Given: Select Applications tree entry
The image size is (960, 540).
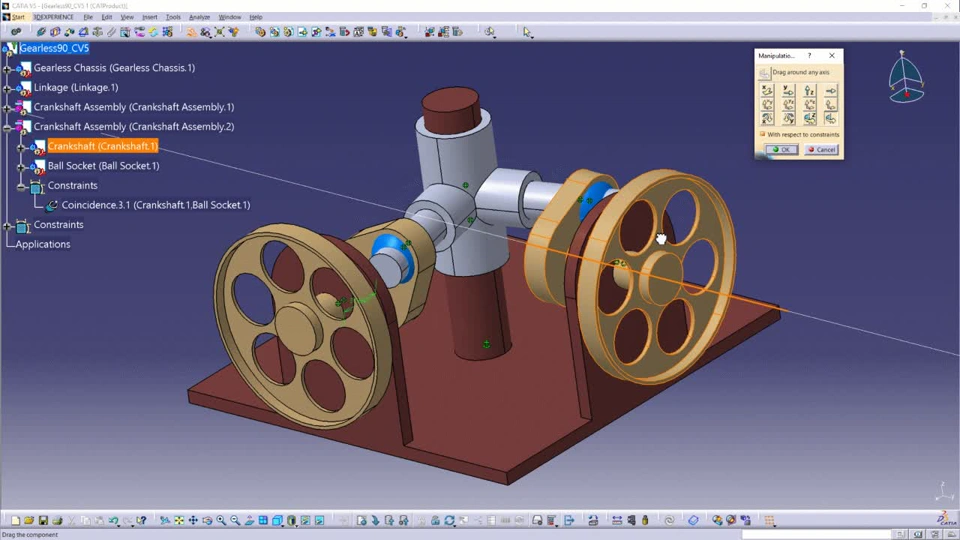Looking at the screenshot, I should (x=43, y=244).
